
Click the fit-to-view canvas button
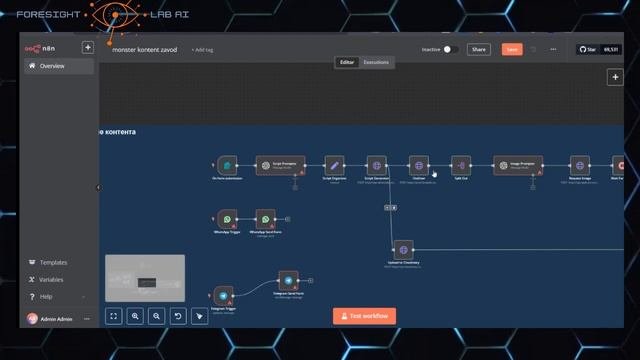pos(113,316)
